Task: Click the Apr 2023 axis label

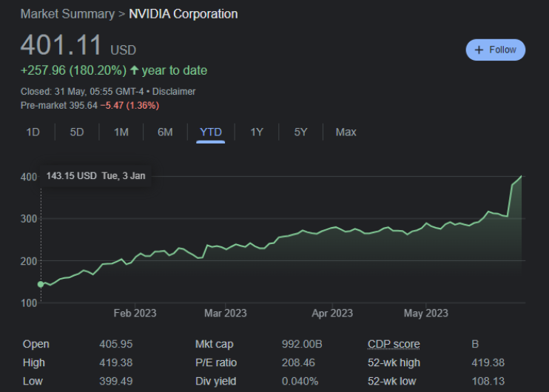Action: pos(332,313)
